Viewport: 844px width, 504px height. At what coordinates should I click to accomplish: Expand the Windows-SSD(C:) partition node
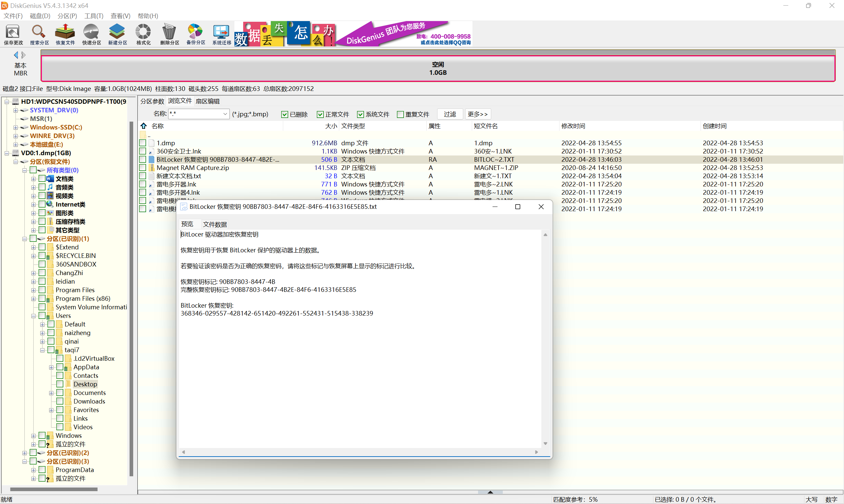tap(15, 127)
